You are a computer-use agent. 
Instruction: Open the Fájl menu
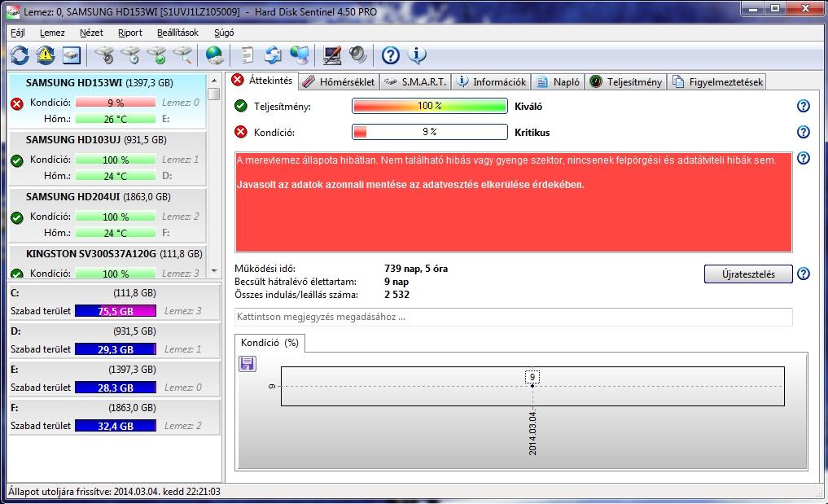click(18, 33)
